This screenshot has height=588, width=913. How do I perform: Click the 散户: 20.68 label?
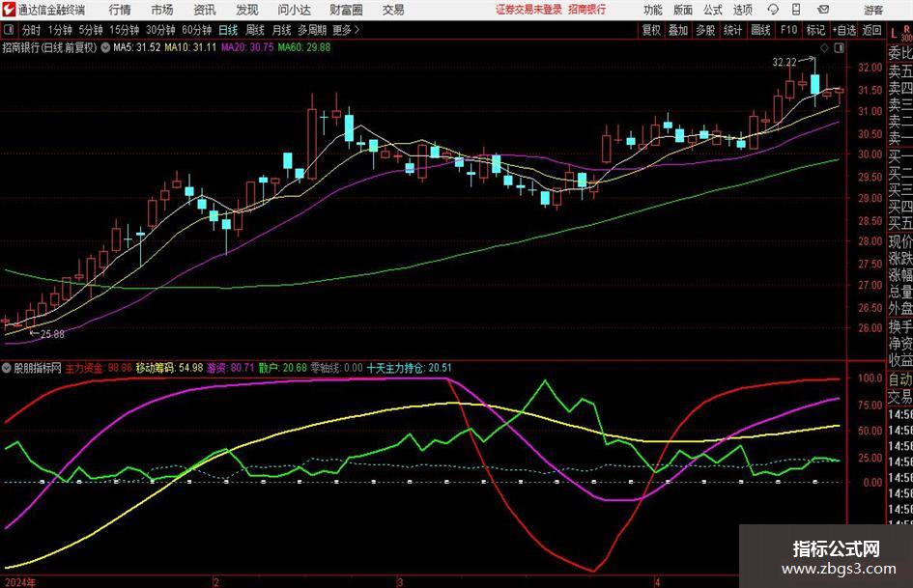[283, 368]
